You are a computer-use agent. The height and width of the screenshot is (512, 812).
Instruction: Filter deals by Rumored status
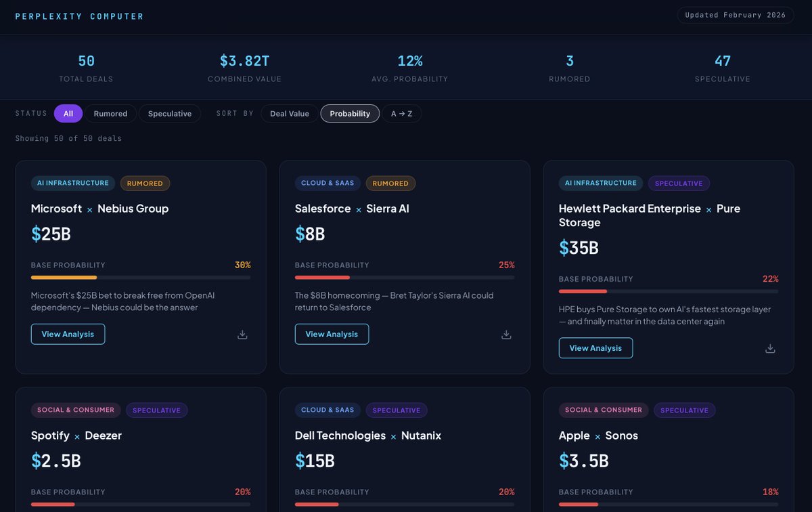click(x=110, y=114)
